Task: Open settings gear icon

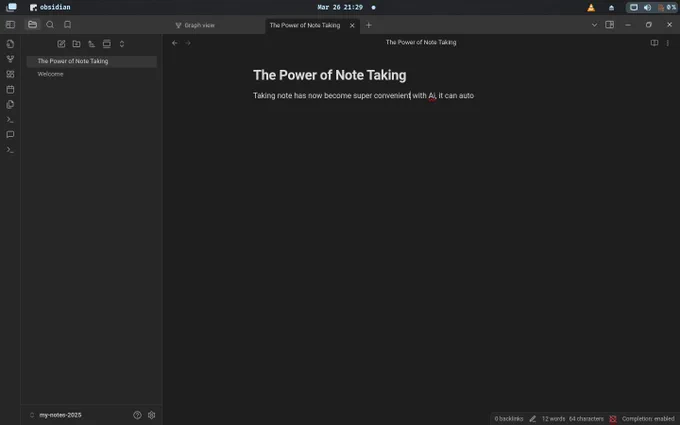Action: pyautogui.click(x=151, y=415)
